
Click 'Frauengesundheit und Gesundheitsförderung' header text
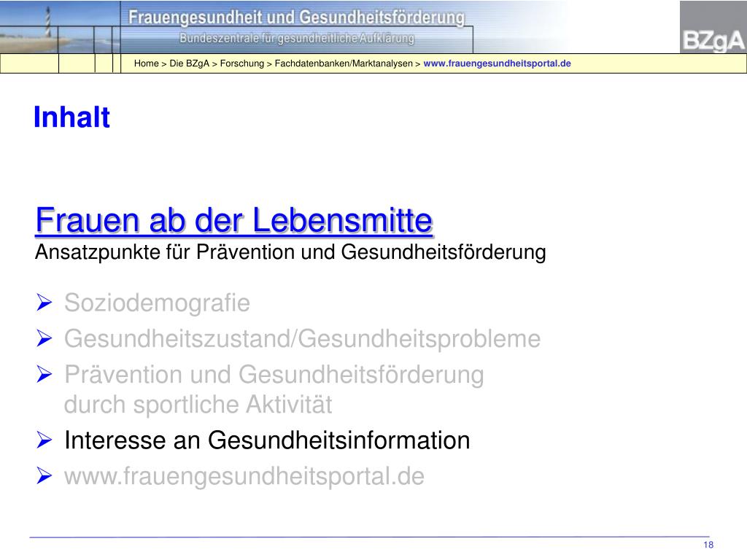296,17
